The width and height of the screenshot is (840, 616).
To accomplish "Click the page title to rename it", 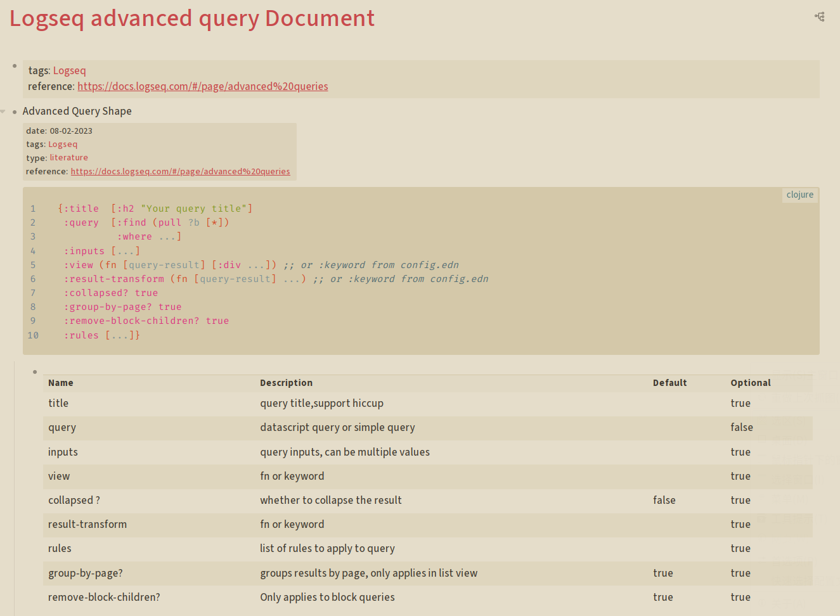I will pyautogui.click(x=191, y=18).
